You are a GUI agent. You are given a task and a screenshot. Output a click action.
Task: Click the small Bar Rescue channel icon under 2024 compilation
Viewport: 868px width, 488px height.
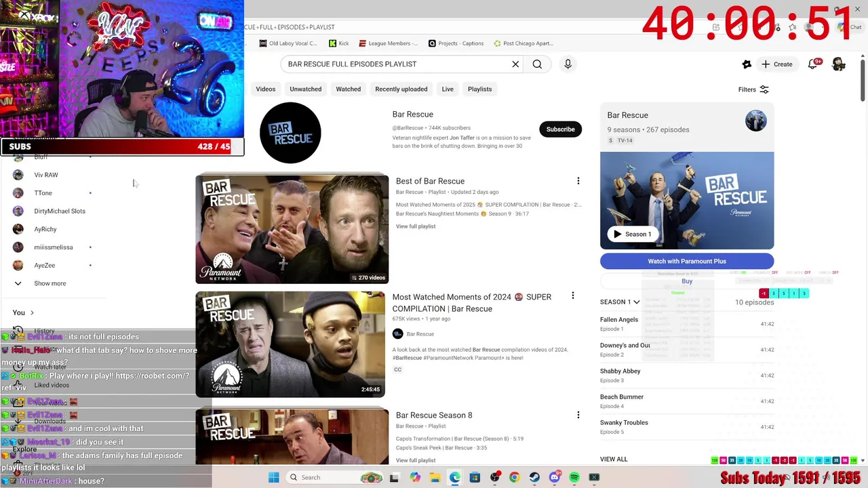(397, 333)
